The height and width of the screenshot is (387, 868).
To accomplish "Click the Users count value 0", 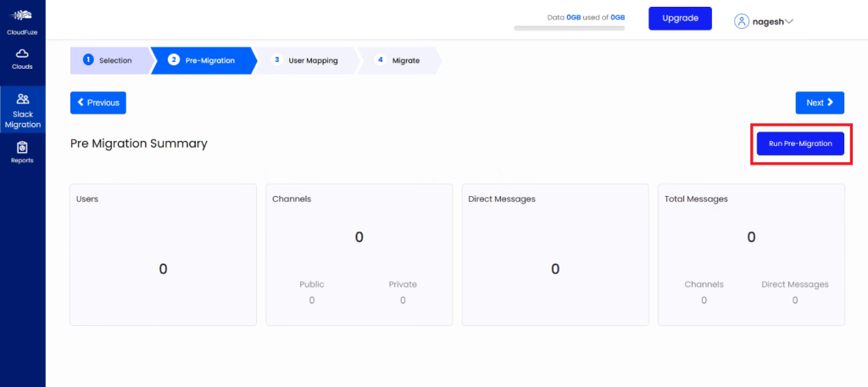I will [x=163, y=269].
